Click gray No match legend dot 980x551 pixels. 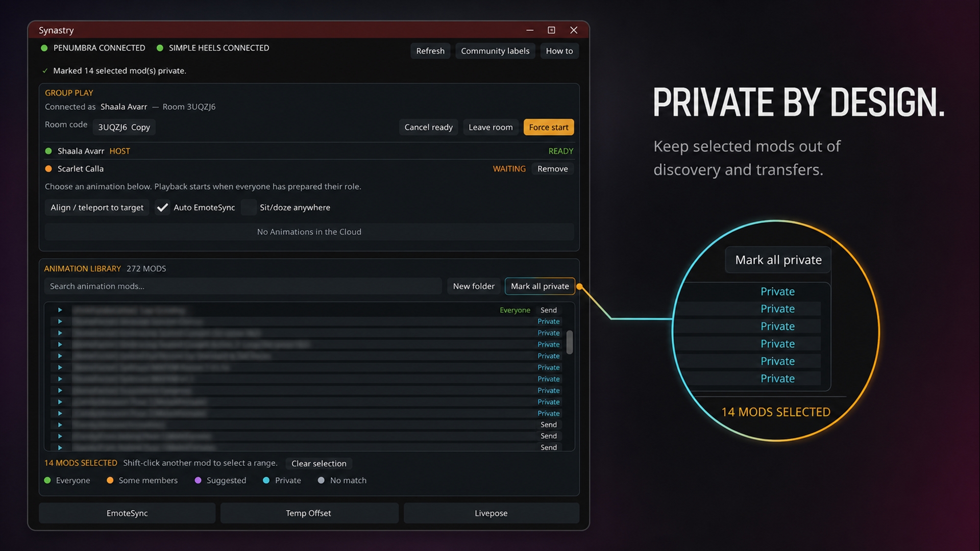[x=321, y=481]
